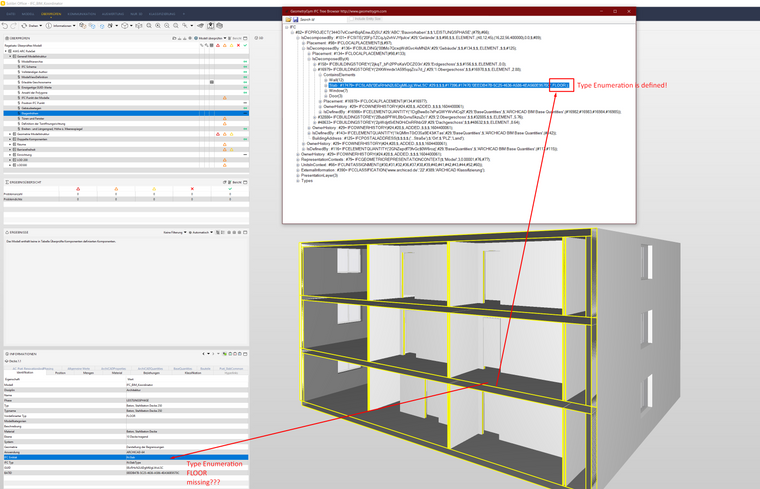The width and height of the screenshot is (760, 489).
Task: Click the open folder icon in IFC Tree Browser
Action: pyautogui.click(x=288, y=19)
